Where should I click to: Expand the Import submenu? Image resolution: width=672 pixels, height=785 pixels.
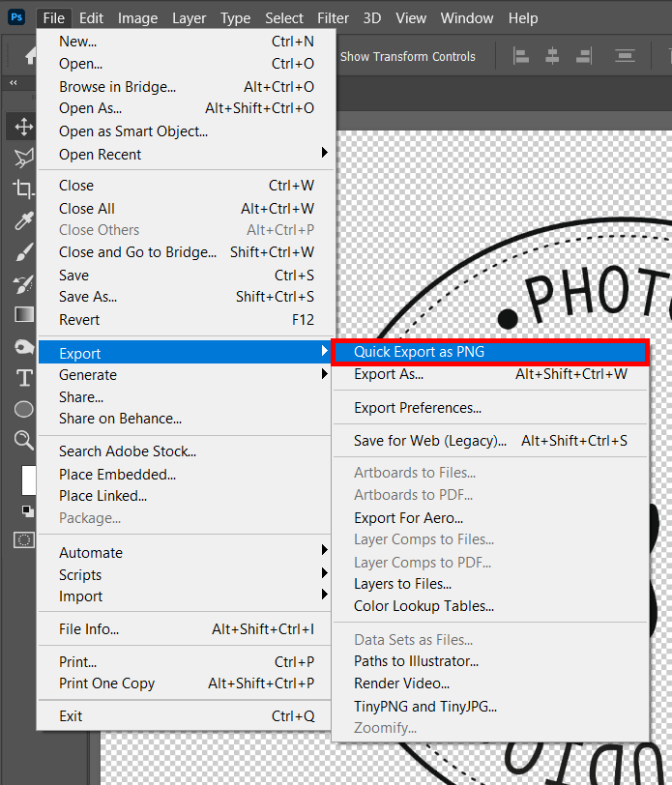pyautogui.click(x=185, y=596)
